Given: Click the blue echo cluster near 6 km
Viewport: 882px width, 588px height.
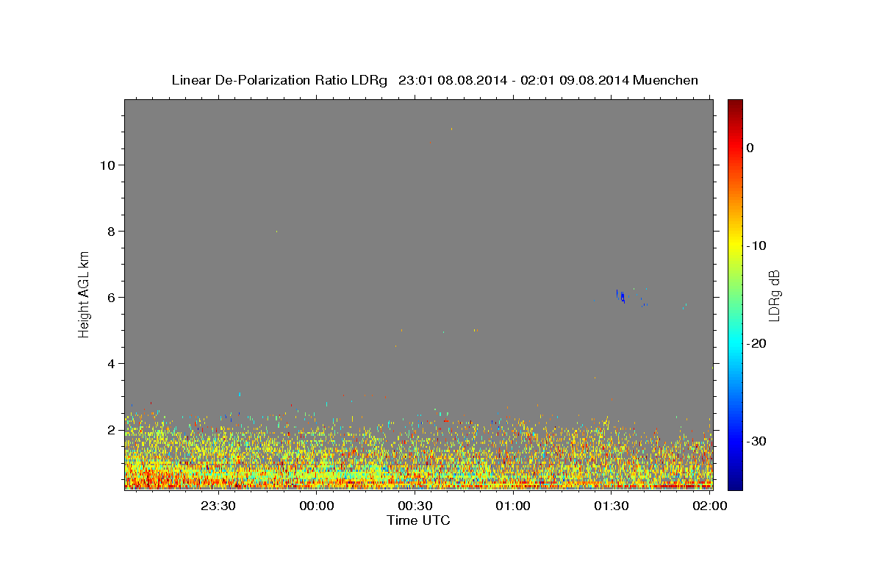Looking at the screenshot, I should click(x=621, y=296).
